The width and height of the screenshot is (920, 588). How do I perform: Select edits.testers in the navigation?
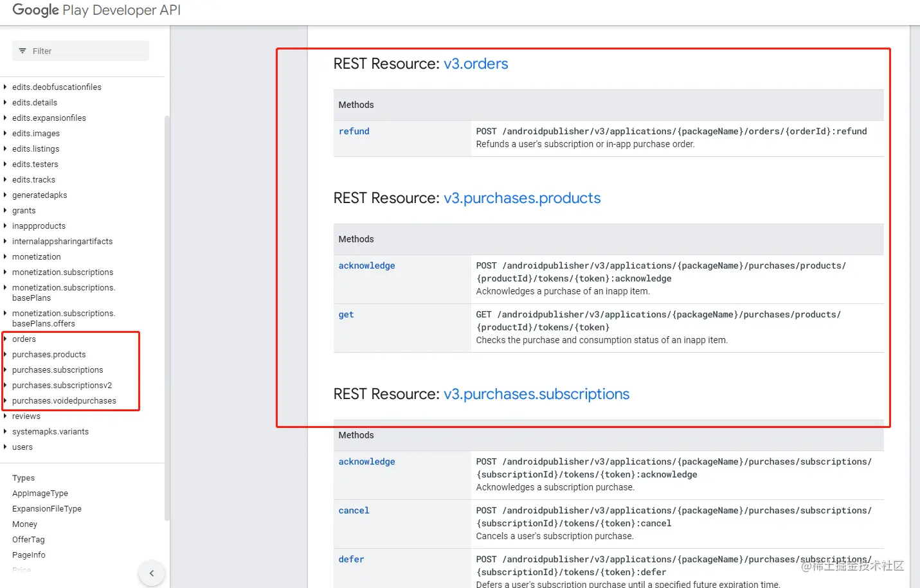coord(35,164)
